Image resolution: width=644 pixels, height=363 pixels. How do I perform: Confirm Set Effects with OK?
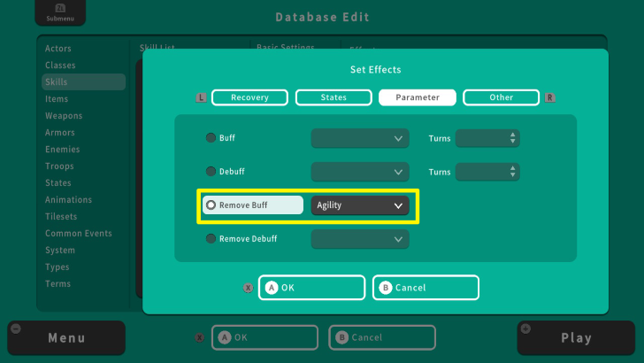click(x=311, y=288)
